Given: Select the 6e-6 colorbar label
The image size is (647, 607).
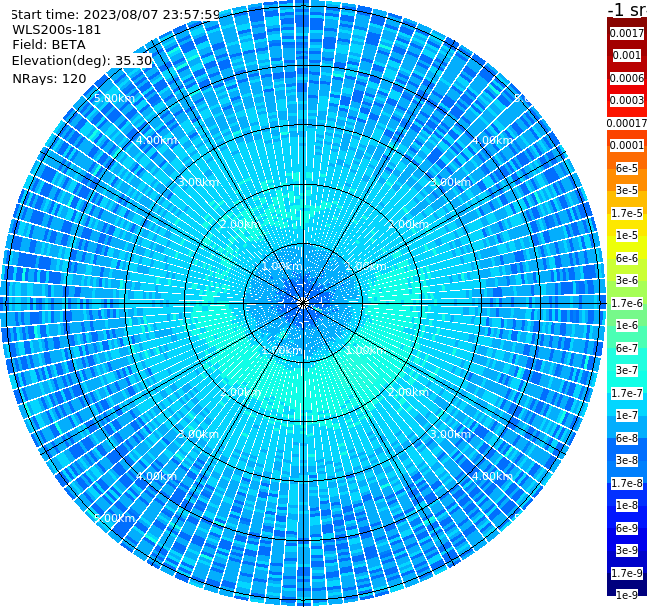Looking at the screenshot, I should 627,258.
